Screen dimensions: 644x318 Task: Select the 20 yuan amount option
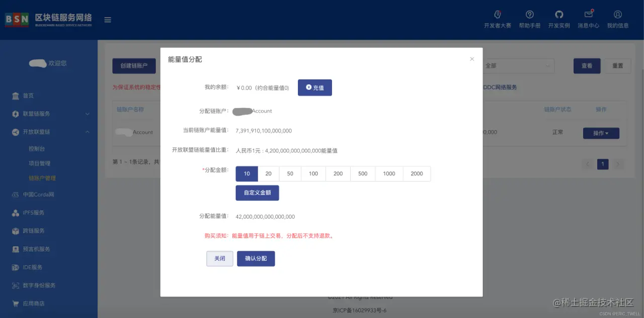tap(269, 174)
